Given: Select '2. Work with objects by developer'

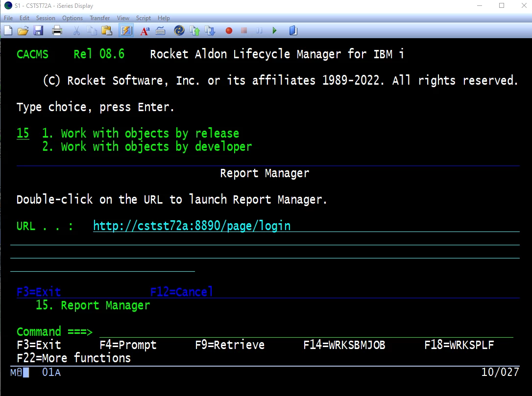Looking at the screenshot, I should click(x=147, y=146).
